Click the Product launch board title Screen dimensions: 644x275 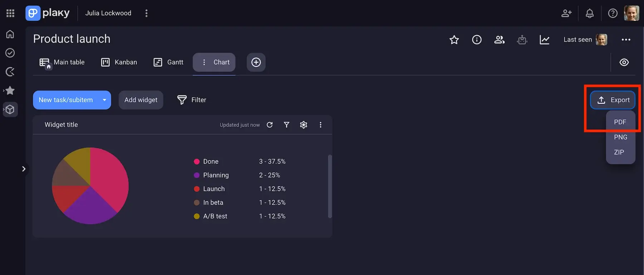[72, 39]
